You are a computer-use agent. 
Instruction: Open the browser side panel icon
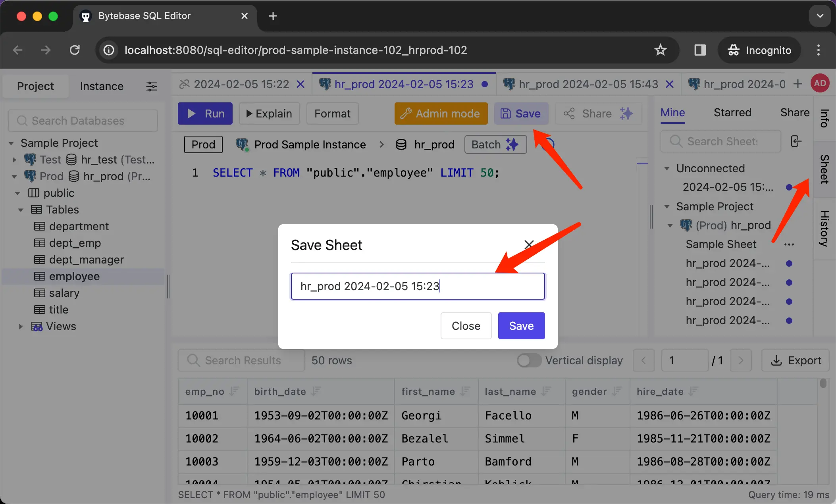pyautogui.click(x=700, y=50)
